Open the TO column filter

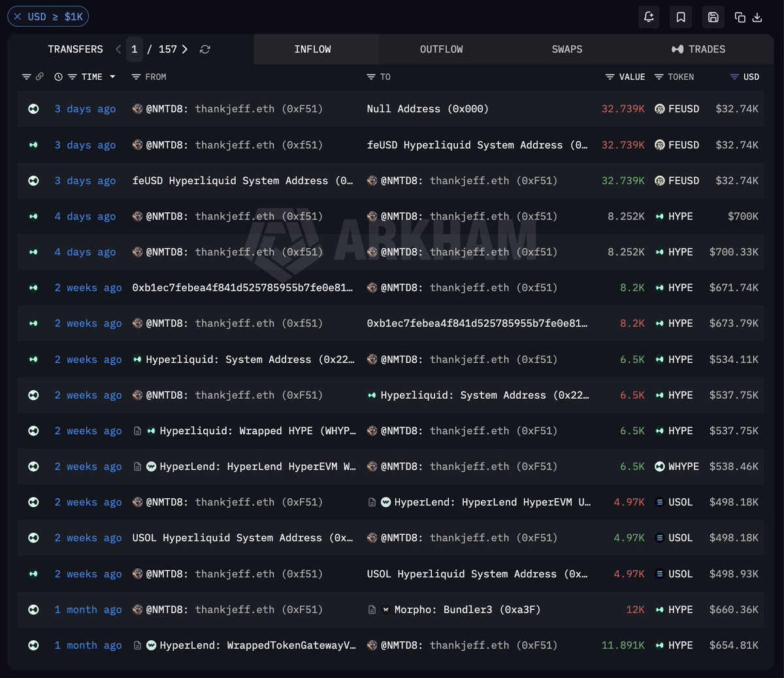[x=371, y=77]
